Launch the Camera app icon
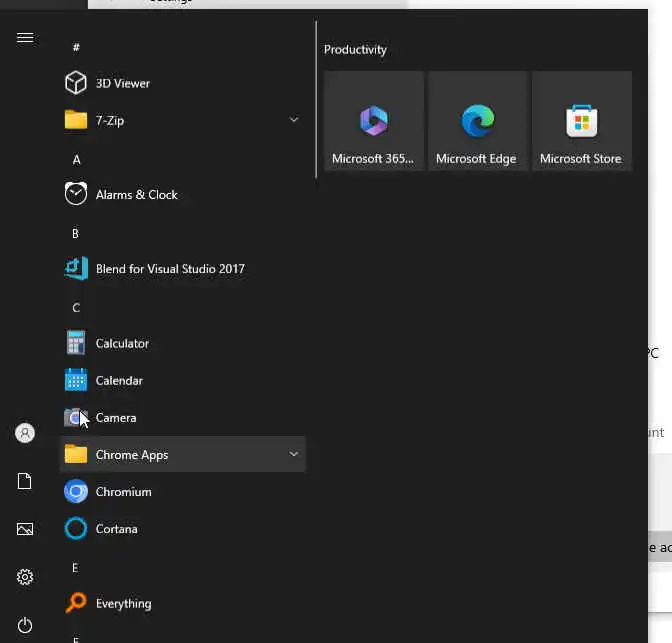The image size is (672, 643). 76,418
